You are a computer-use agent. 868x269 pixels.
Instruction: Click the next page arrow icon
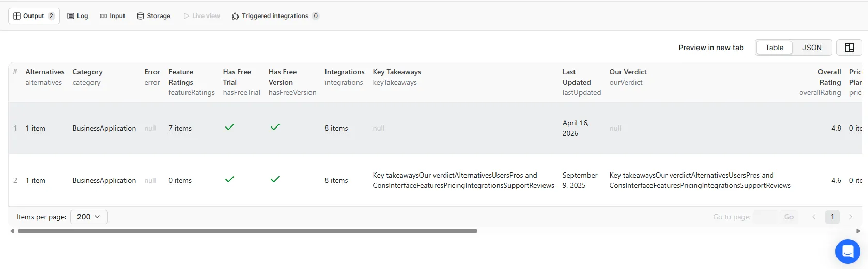click(x=851, y=217)
